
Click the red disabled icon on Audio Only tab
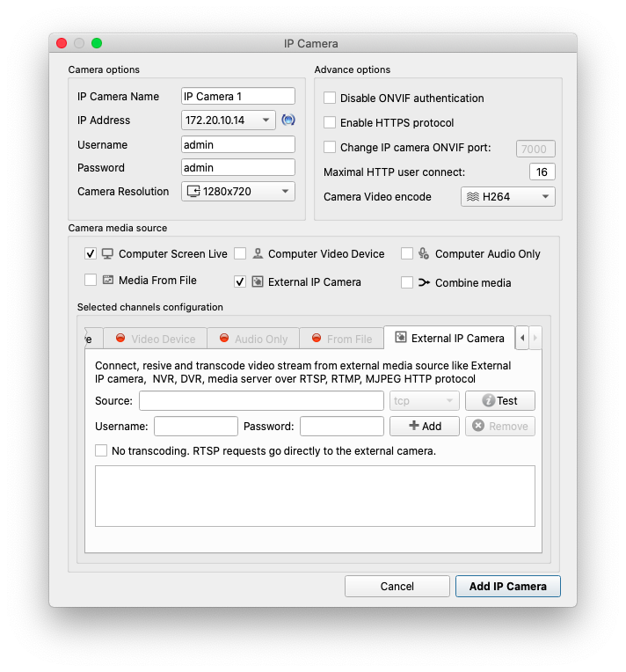pyautogui.click(x=224, y=338)
